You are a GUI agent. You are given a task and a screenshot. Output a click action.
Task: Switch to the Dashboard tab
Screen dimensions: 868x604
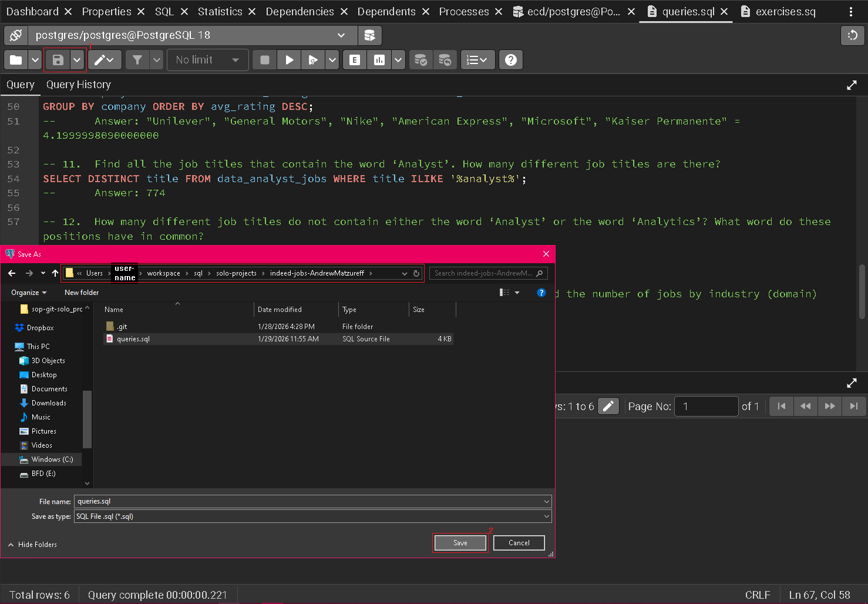point(32,12)
